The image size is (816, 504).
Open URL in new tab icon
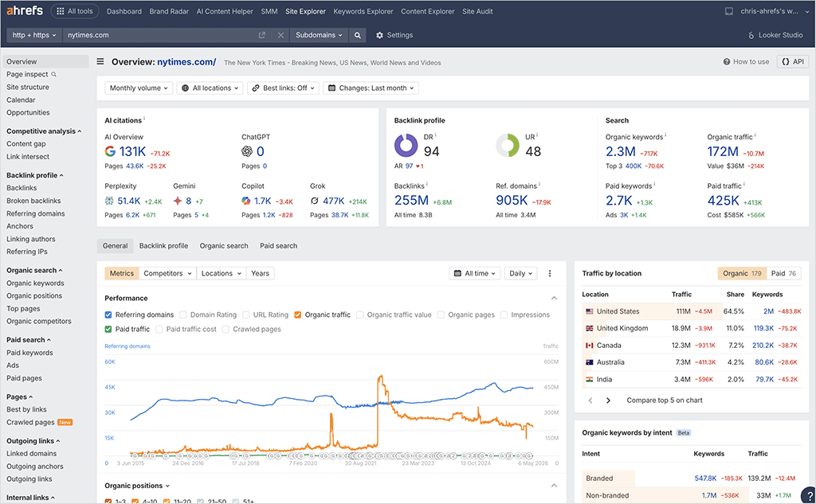[261, 35]
